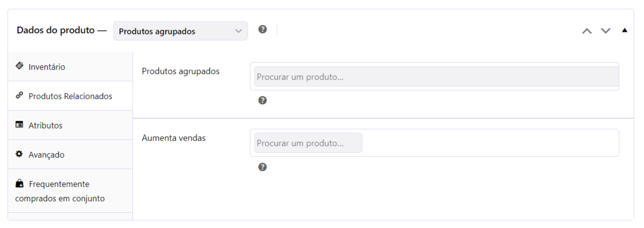Click help icon below Aumenta vendas field
The height and width of the screenshot is (228, 644).
(263, 167)
